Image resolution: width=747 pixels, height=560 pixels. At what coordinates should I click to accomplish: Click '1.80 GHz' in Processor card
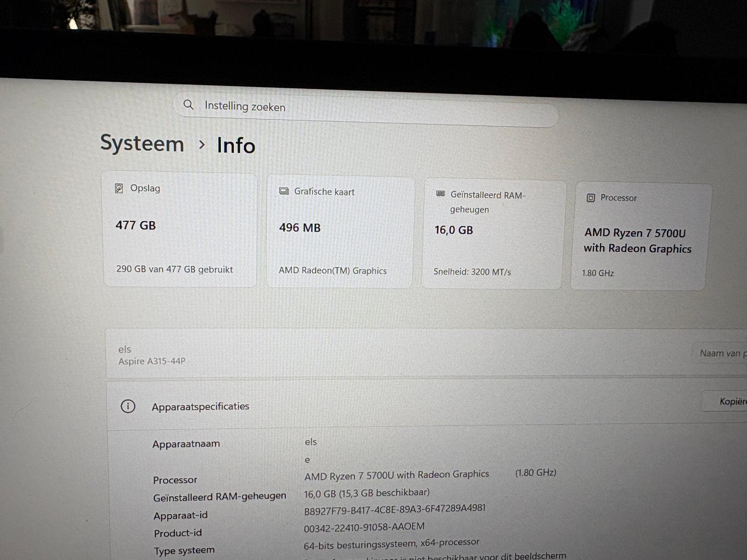pos(598,273)
